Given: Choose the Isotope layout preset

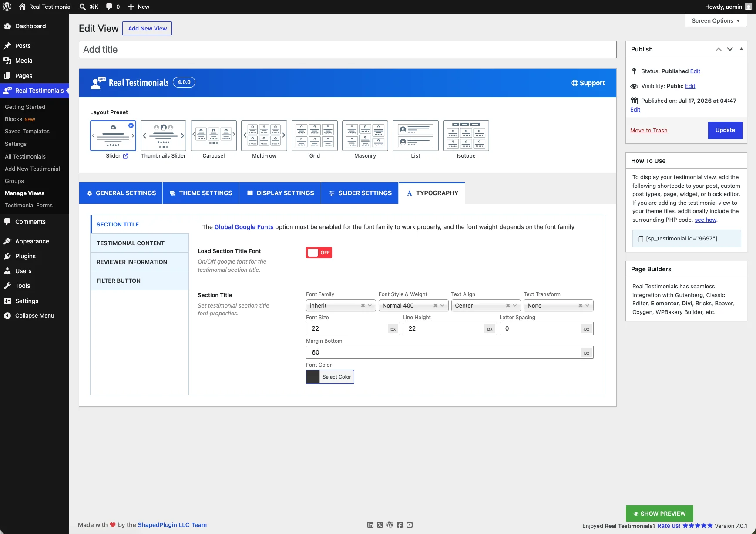Looking at the screenshot, I should (x=466, y=135).
